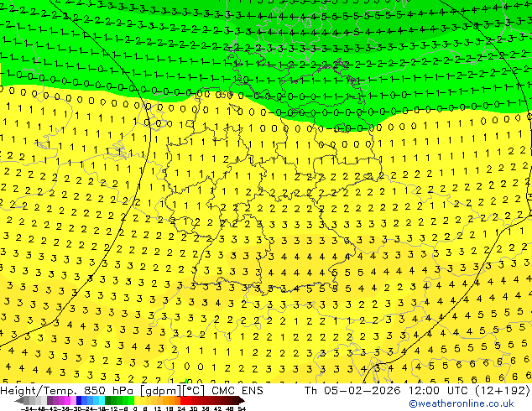Pick the bright yellow swatch in color scale
532x411 pixels.
[x=137, y=400]
